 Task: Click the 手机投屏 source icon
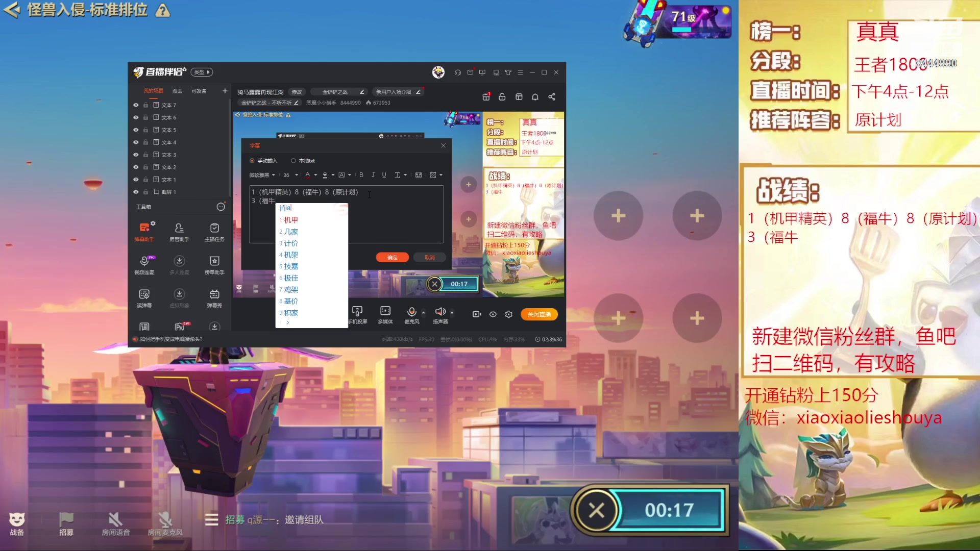click(357, 311)
